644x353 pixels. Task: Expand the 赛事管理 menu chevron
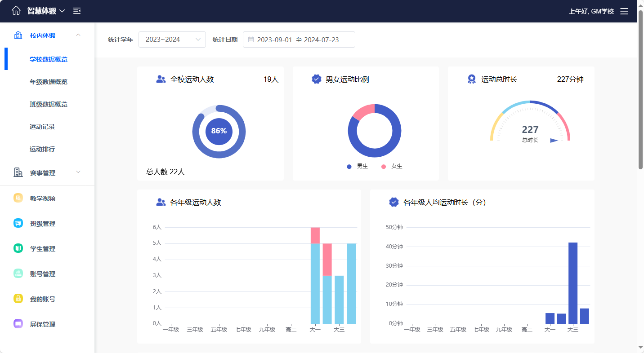(78, 172)
